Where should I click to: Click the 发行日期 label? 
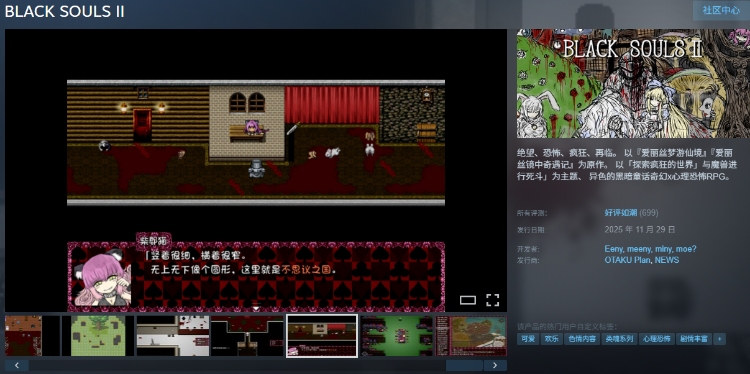pyautogui.click(x=530, y=230)
